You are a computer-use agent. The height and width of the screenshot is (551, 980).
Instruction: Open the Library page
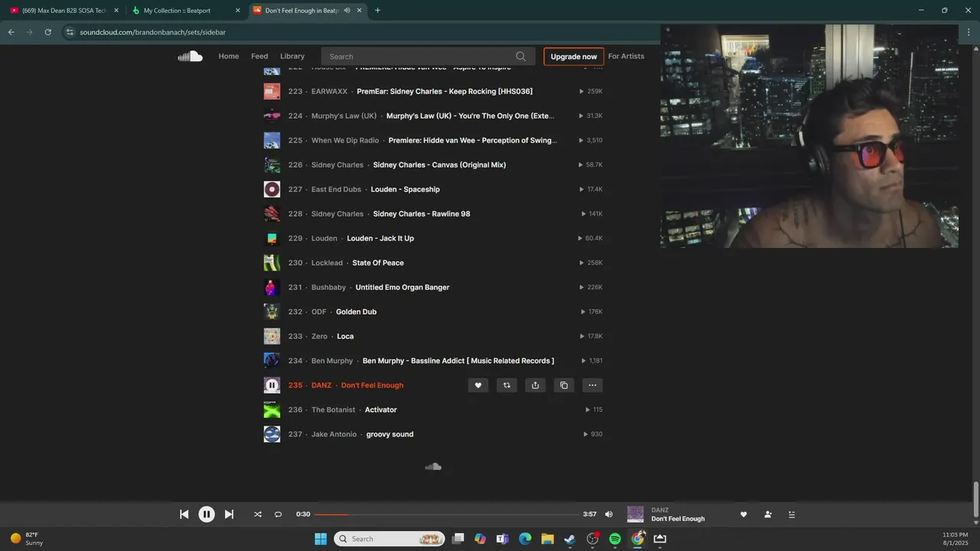(x=292, y=57)
